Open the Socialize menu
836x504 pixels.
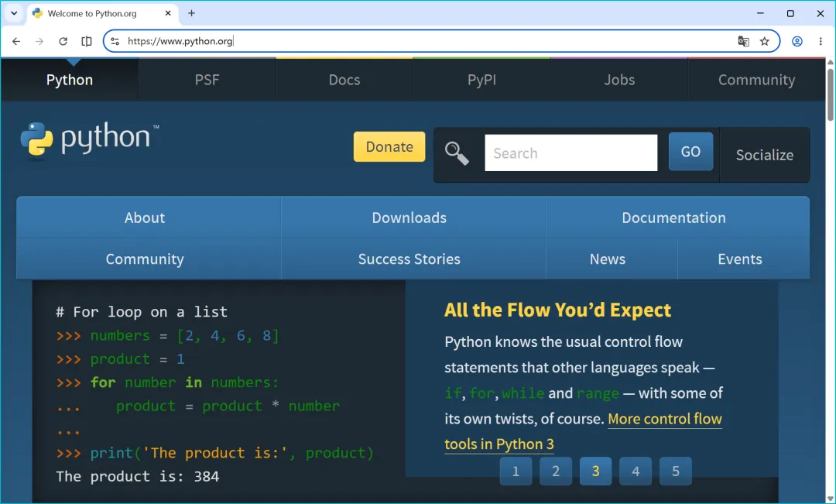pyautogui.click(x=765, y=155)
